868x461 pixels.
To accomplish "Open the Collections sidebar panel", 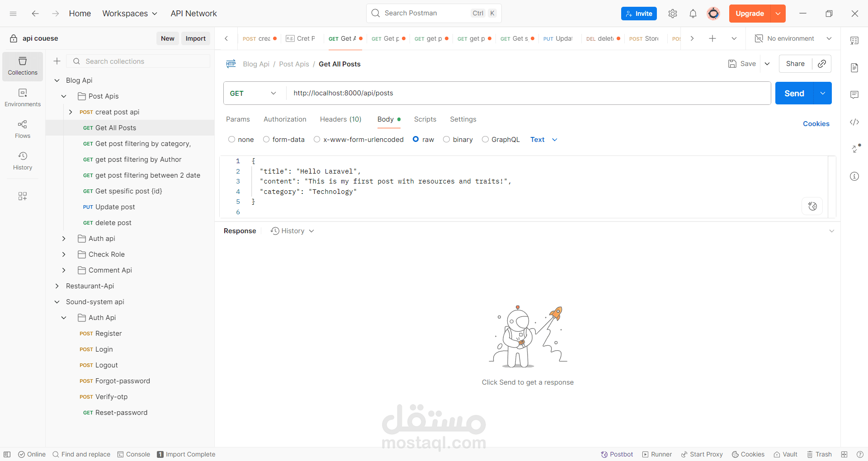I will 23,66.
